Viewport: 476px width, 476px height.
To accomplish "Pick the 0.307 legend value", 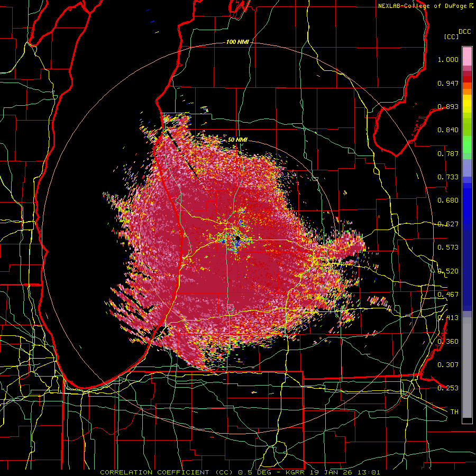I will click(x=448, y=365).
